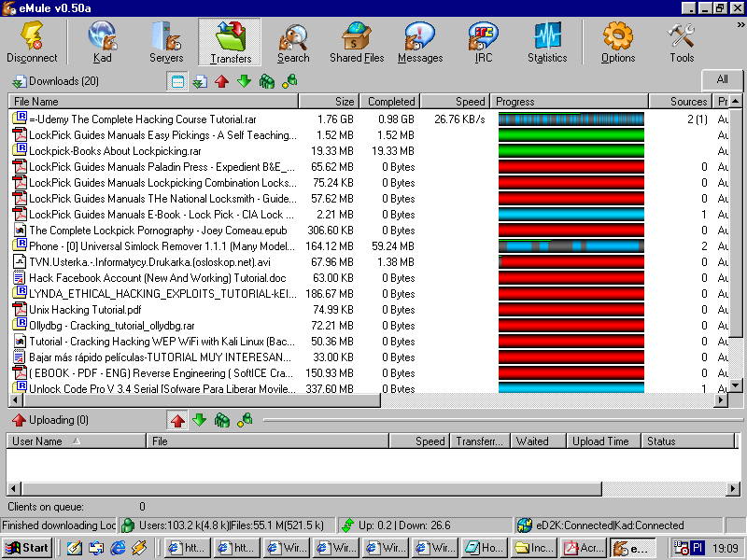
Task: Launch Internet Explorer from quick launch
Action: click(118, 548)
